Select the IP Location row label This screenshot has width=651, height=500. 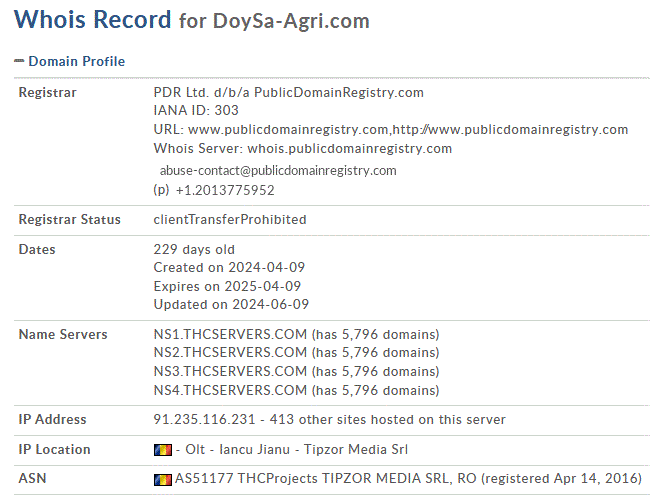pyautogui.click(x=54, y=449)
